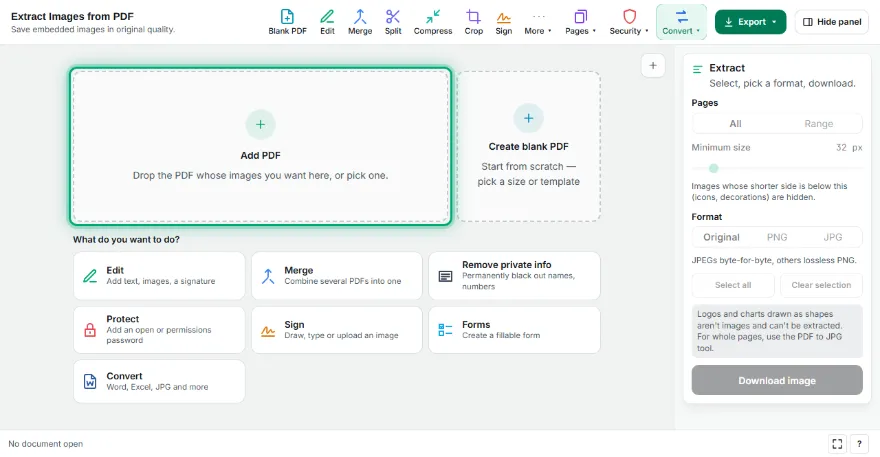Click the Word document icon on Convert card

pyautogui.click(x=90, y=381)
